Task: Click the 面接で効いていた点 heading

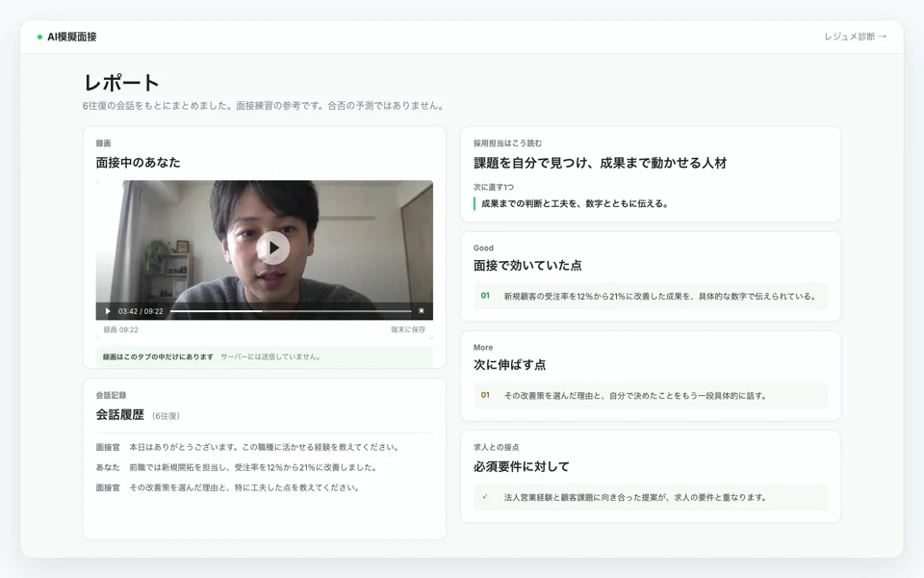Action: pyautogui.click(x=527, y=266)
